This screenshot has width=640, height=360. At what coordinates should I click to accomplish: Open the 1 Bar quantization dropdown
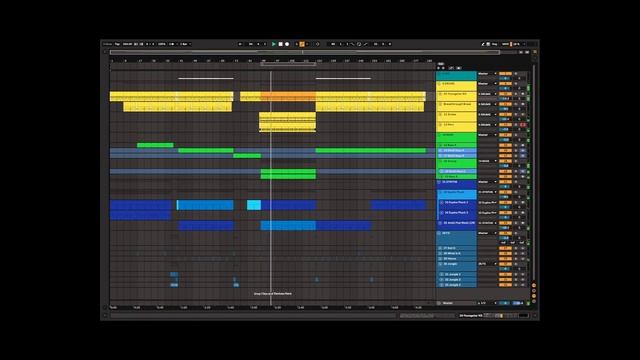185,44
